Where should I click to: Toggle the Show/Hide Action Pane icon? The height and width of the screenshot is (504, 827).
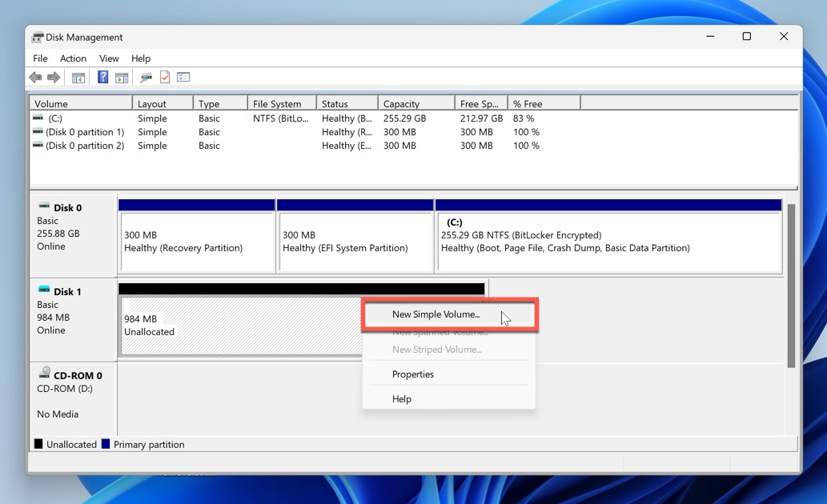[x=122, y=77]
